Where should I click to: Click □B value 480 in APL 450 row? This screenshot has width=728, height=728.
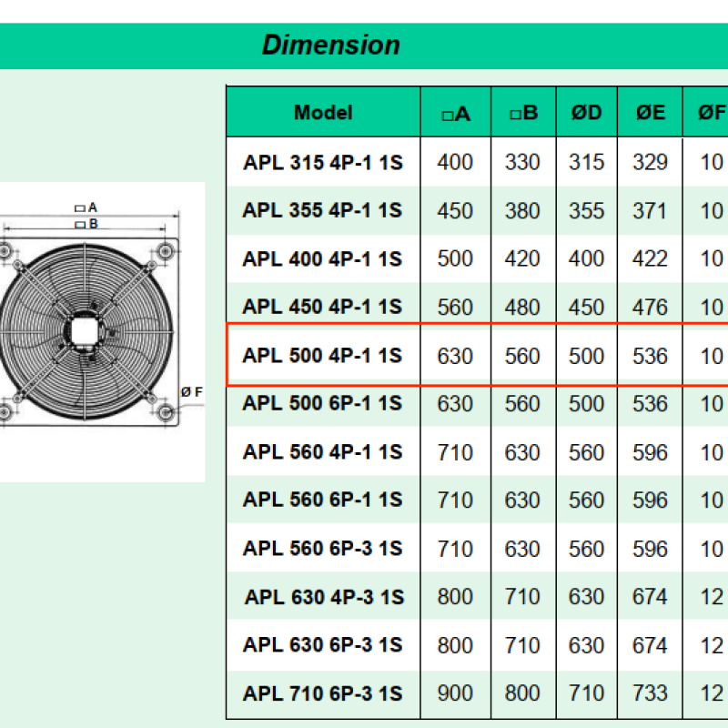click(x=522, y=308)
